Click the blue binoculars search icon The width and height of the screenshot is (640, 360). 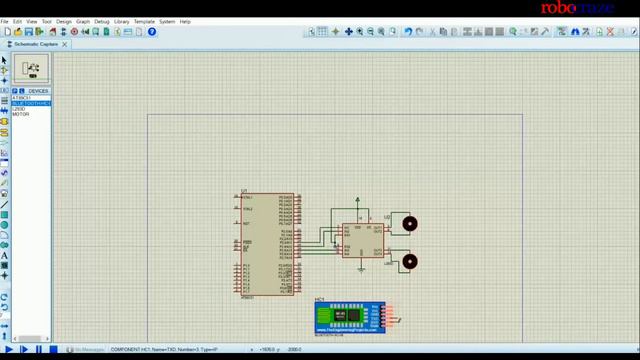click(x=575, y=31)
